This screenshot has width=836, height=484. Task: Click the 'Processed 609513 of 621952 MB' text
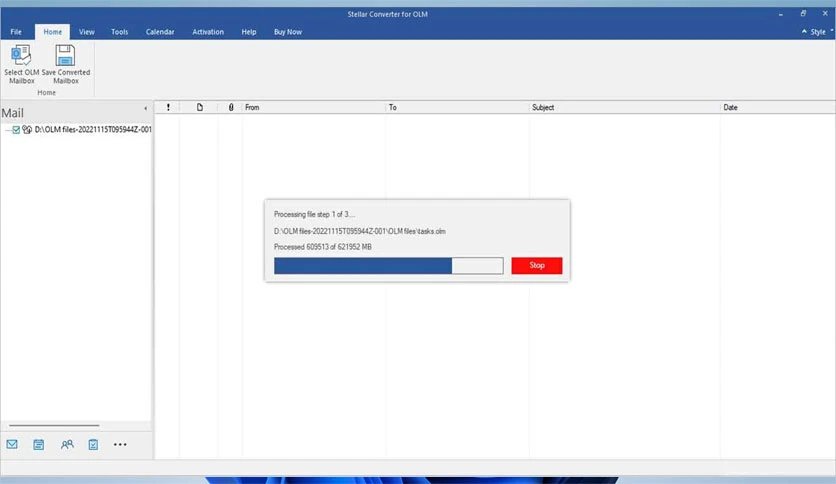tap(323, 247)
